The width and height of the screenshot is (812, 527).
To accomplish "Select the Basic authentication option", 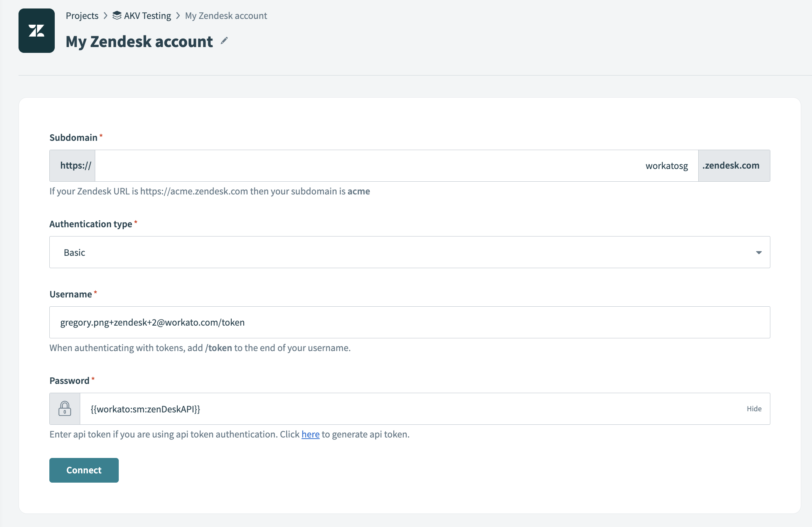I will (74, 252).
